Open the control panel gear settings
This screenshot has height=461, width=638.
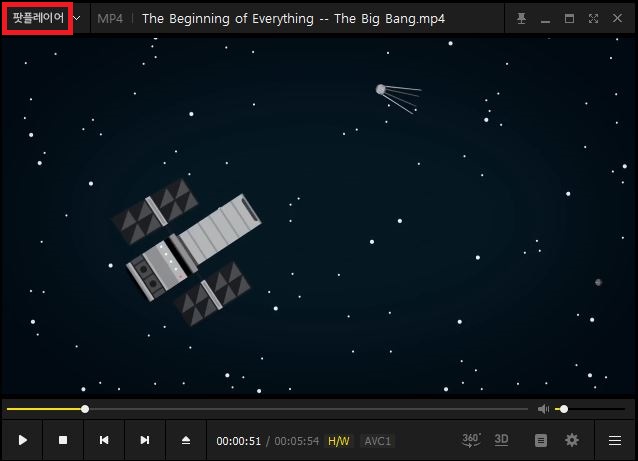(572, 440)
